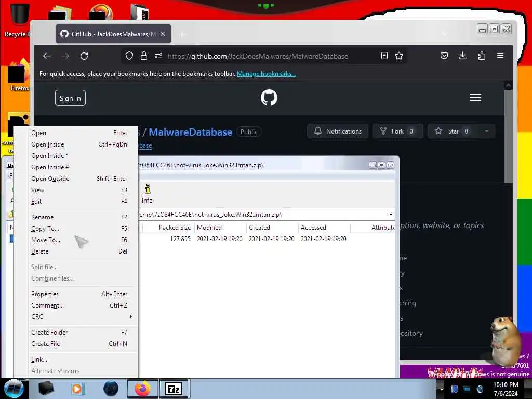Click GitHub page vertical scrollbar
The image size is (532, 399).
(508, 136)
